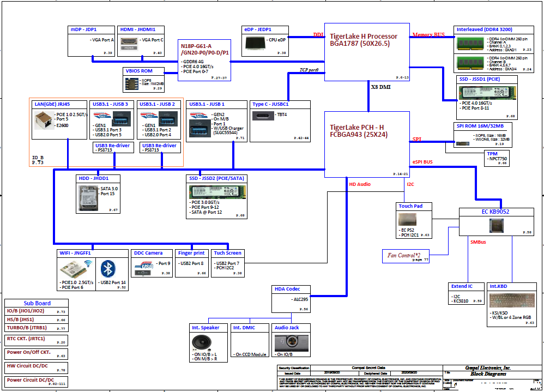
Task: Click the Fan Control*2 box
Action: coord(406,256)
